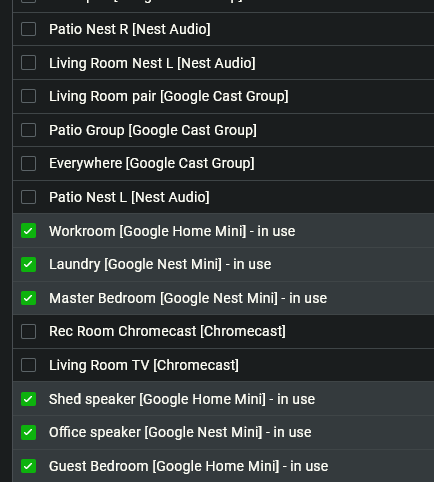The width and height of the screenshot is (434, 482).
Task: Enable the Patio Nest L checkbox
Action: [28, 197]
